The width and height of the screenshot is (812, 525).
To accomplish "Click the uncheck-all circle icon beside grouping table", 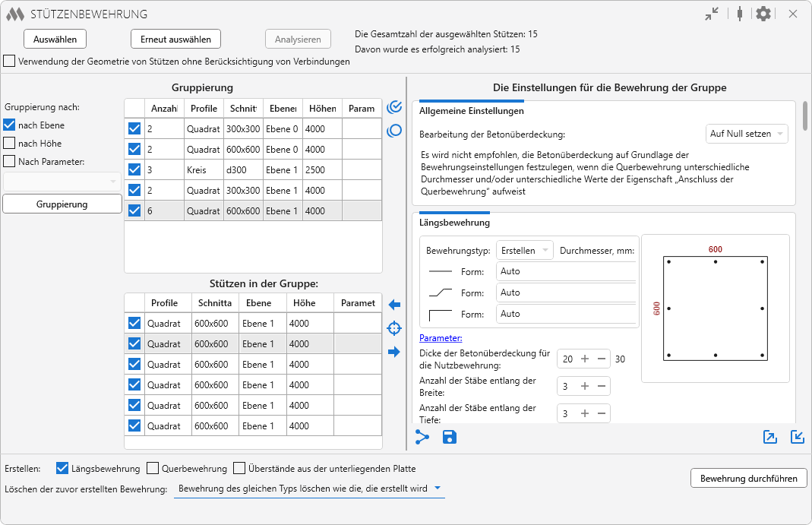I will click(394, 131).
